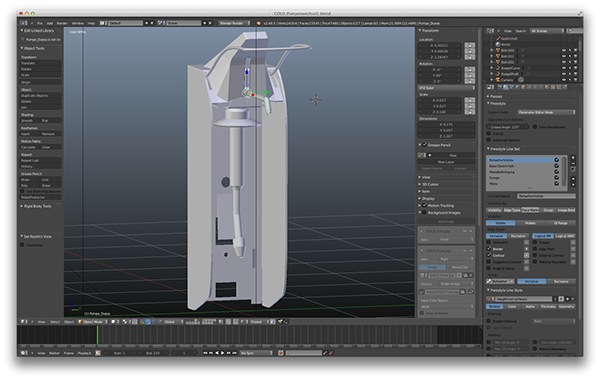Click the Crease Angle 120° field
Viewport: 600px width, 380px height.
click(508, 127)
